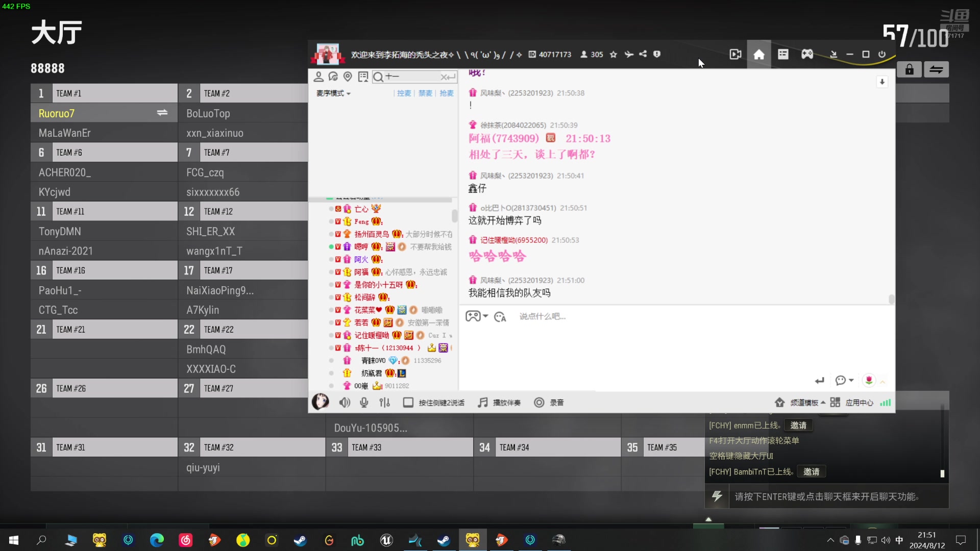Screen dimensions: 980x551
Task: Show hidden tray icons chevron
Action: pos(830,540)
